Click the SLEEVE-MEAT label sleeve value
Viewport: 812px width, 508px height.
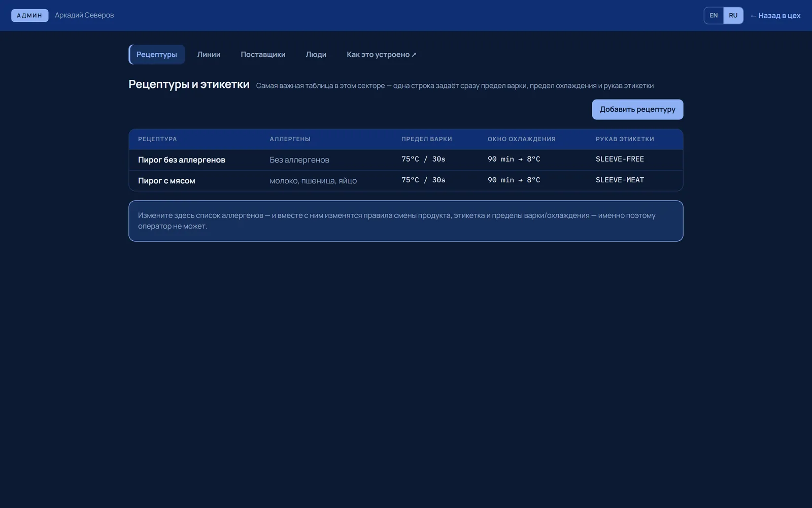pyautogui.click(x=620, y=180)
